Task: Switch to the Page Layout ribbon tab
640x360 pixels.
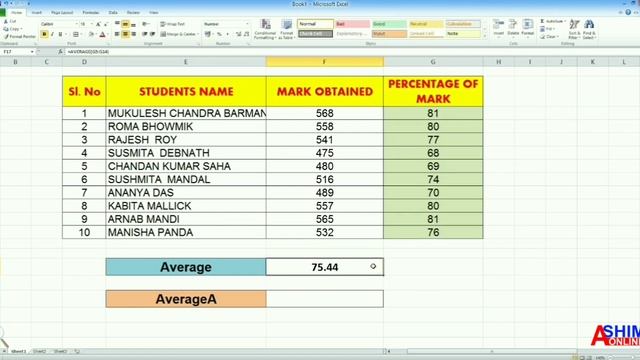Action: [62, 13]
